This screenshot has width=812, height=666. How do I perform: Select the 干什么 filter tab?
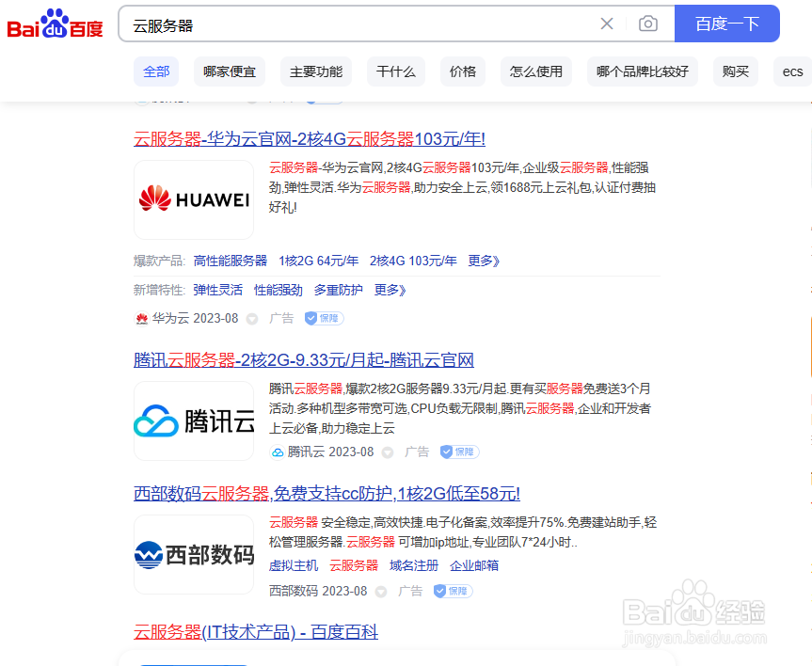395,71
